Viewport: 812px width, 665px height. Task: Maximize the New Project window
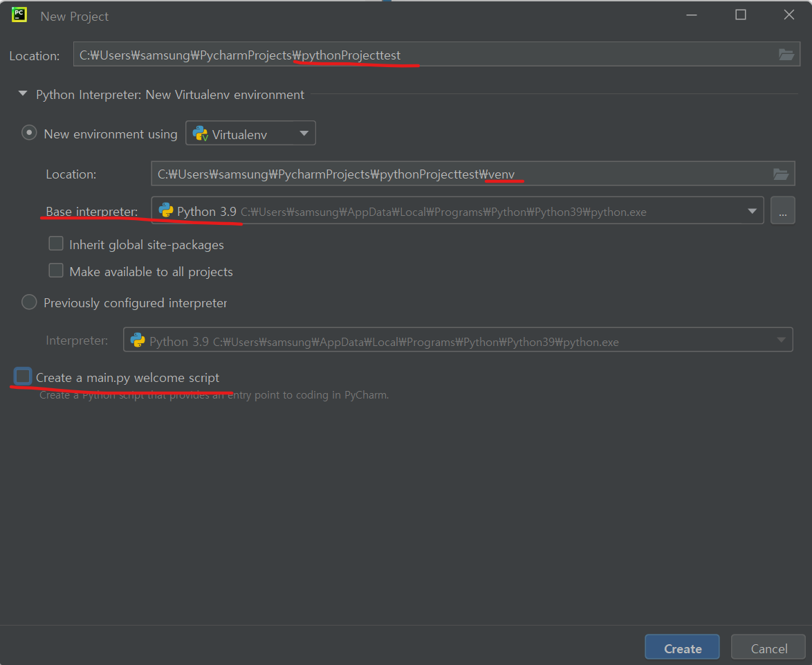tap(741, 15)
